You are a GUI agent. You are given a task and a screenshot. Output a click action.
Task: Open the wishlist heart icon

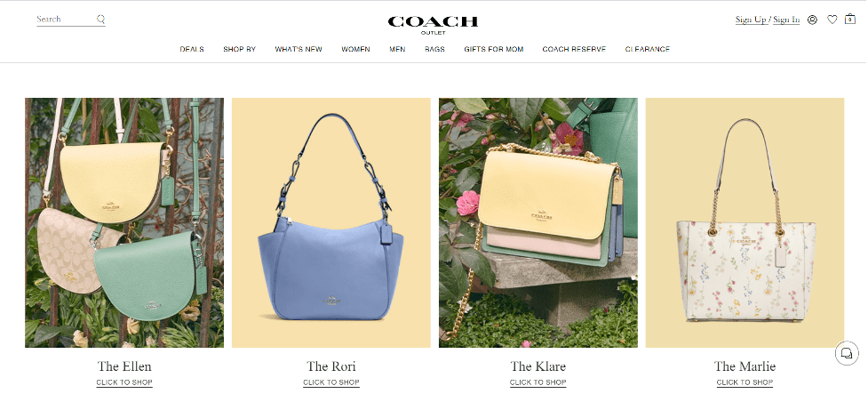tap(832, 20)
